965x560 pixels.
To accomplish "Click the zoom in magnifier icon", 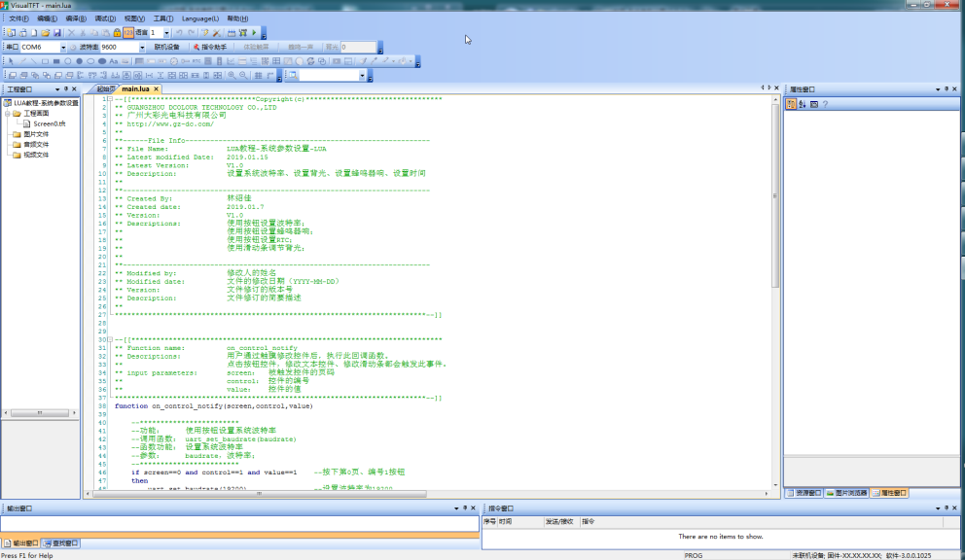I will [231, 75].
